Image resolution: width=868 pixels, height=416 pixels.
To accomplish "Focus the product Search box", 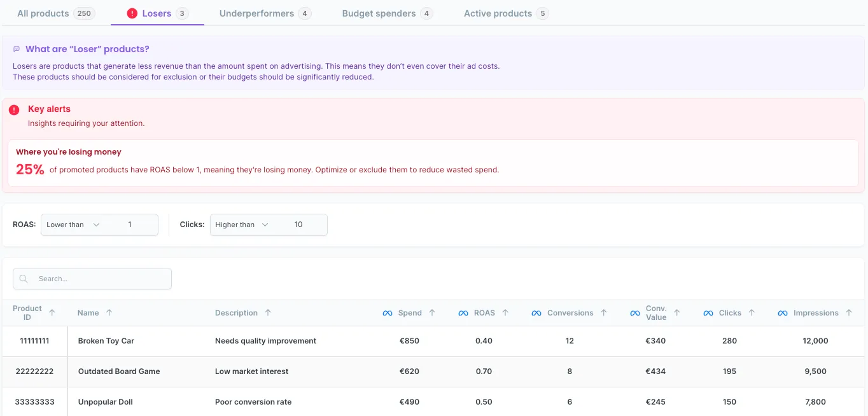I will point(92,279).
